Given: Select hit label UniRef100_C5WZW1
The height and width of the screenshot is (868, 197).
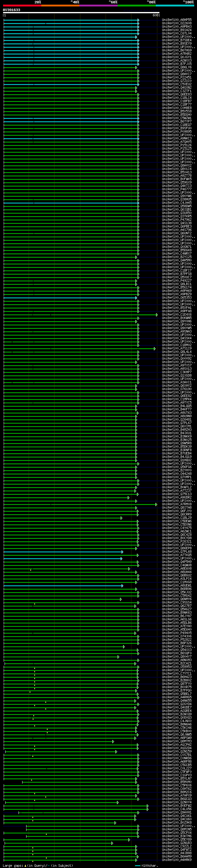Looking at the screenshot, I should point(177,118).
